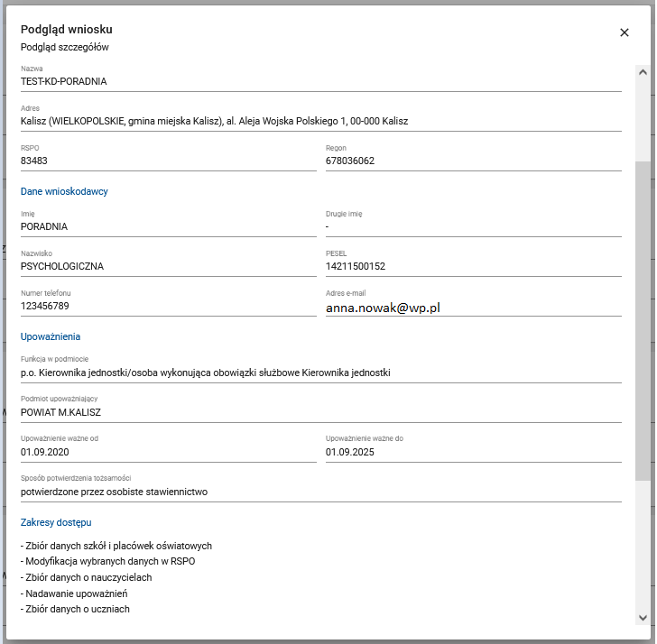Viewport: 657px width, 644px height.
Task: Click the Sposób potwierdzenia tożsamości field
Action: (320, 492)
